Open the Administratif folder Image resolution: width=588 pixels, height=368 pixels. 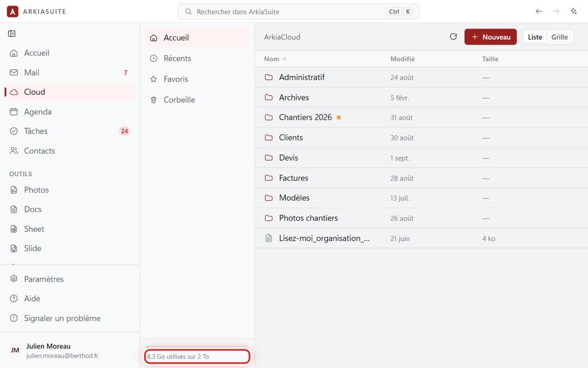click(x=421, y=77)
